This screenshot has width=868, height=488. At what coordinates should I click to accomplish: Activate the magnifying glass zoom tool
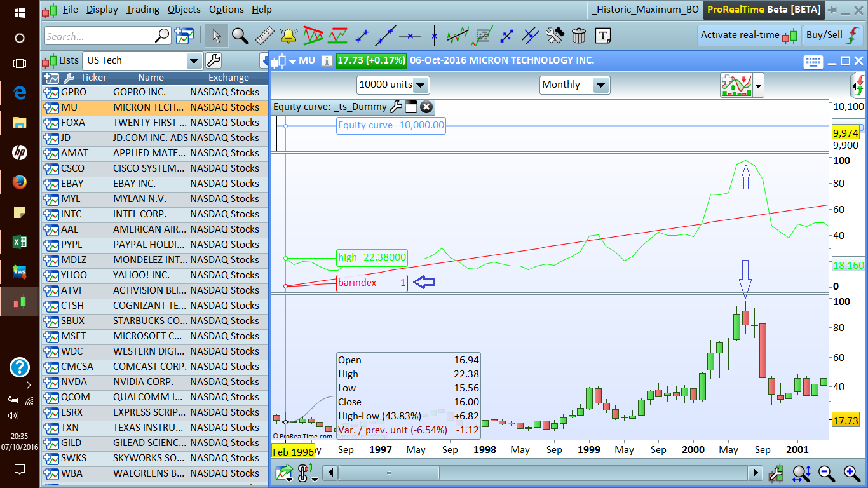coord(240,36)
